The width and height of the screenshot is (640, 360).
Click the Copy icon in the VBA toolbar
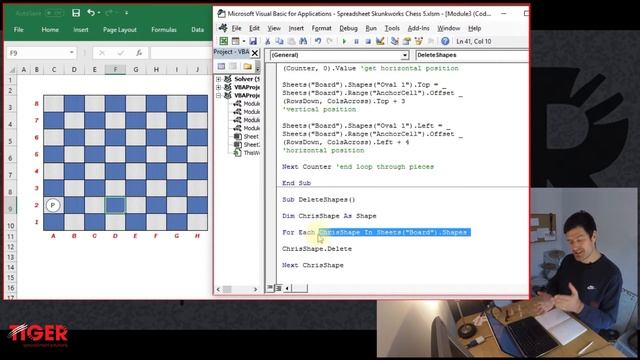point(279,41)
